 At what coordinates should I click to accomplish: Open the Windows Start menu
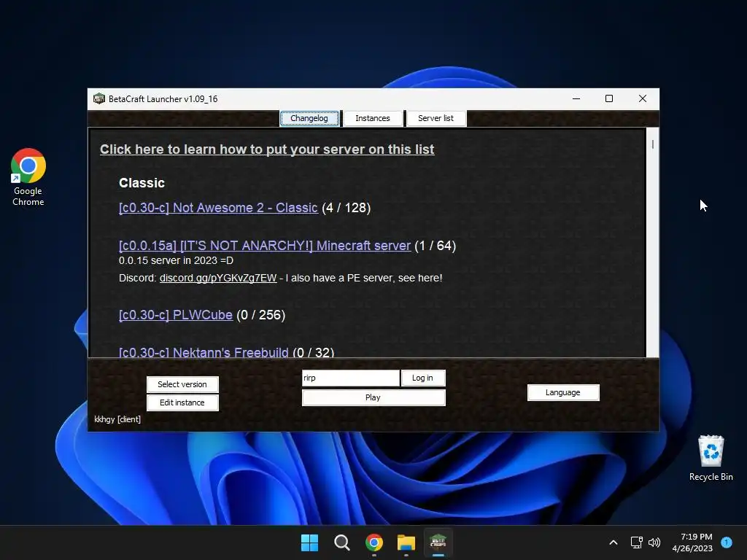[309, 542]
